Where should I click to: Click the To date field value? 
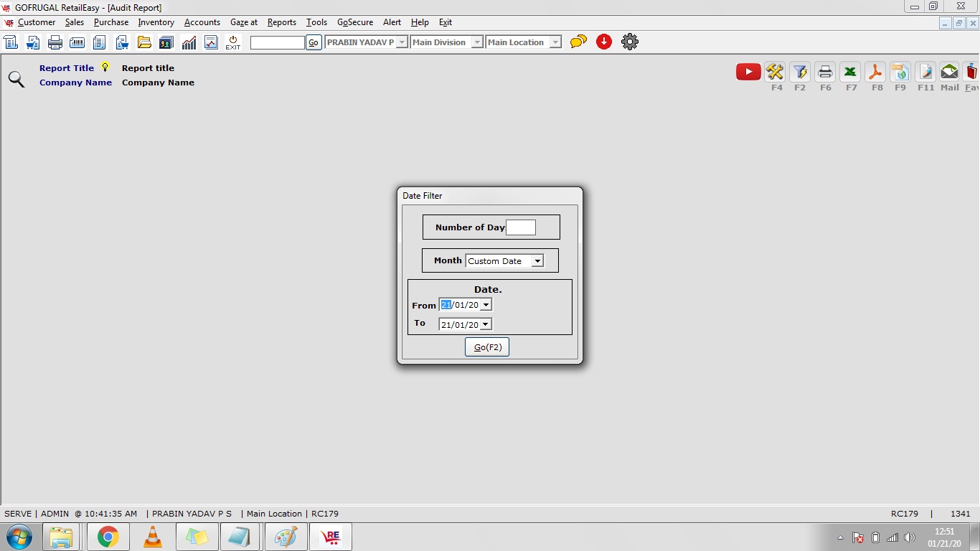[460, 324]
